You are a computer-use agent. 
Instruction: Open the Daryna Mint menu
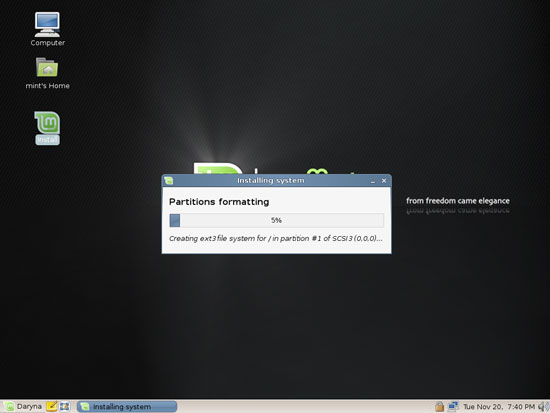click(x=24, y=407)
